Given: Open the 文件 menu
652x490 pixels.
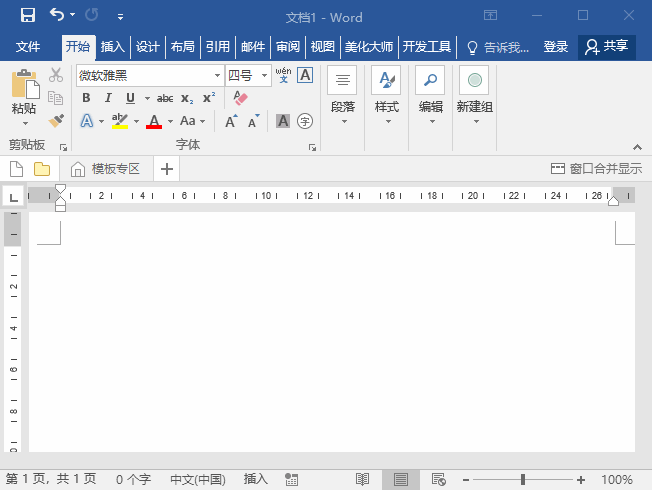Looking at the screenshot, I should (28, 47).
